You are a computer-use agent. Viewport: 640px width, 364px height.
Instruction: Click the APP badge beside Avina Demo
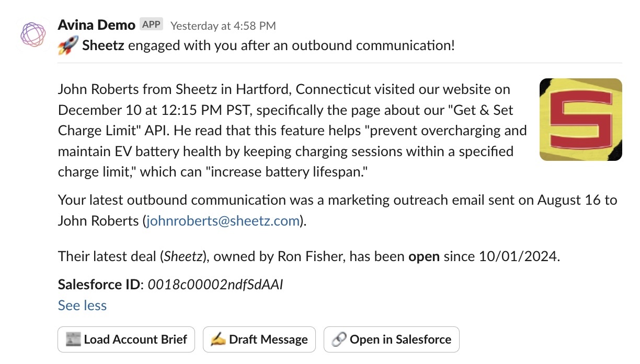tap(152, 25)
